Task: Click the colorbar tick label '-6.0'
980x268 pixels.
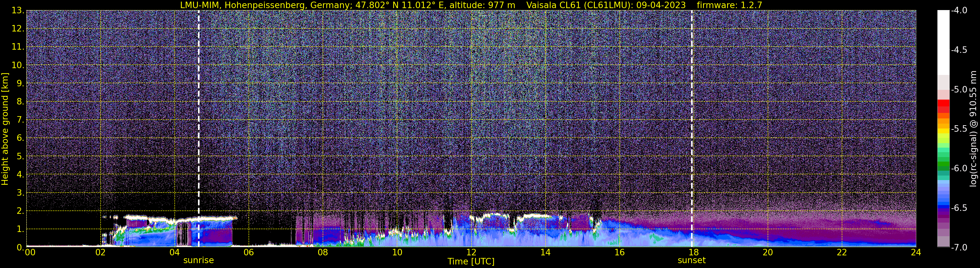Action: click(959, 168)
